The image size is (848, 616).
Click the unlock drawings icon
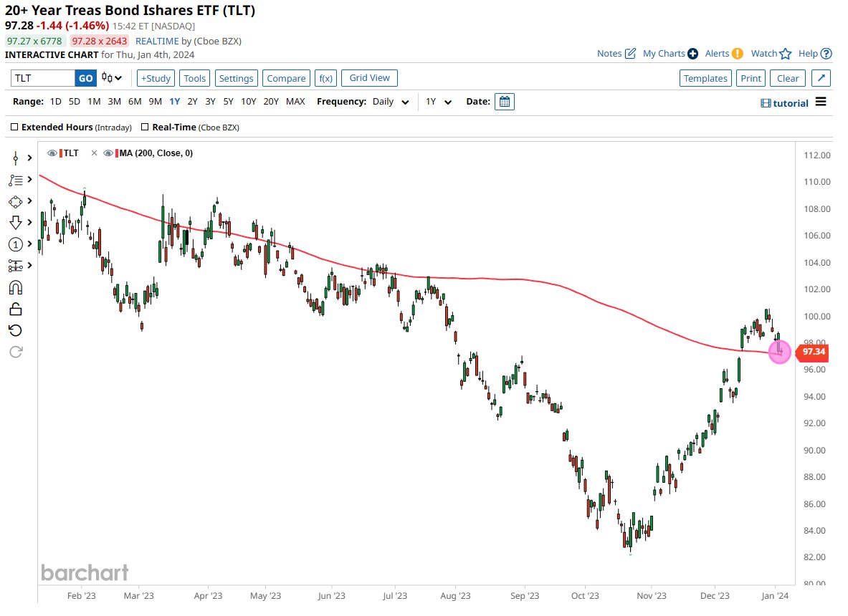[16, 309]
